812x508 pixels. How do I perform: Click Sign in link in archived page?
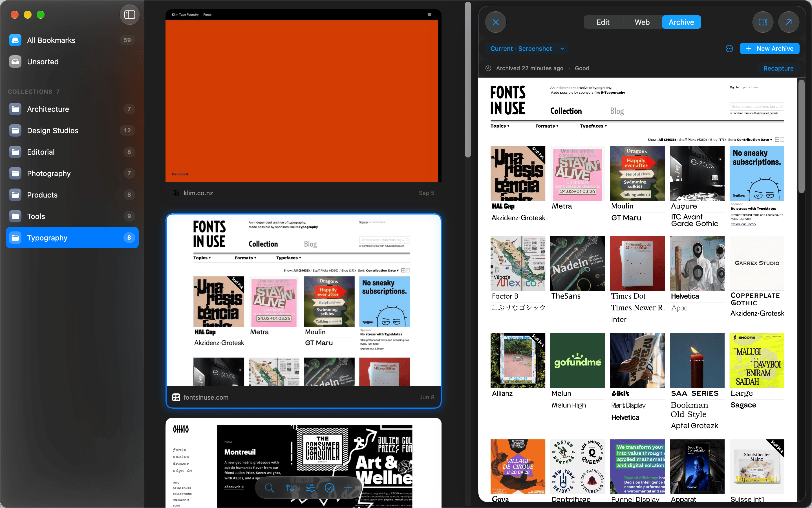coord(734,88)
